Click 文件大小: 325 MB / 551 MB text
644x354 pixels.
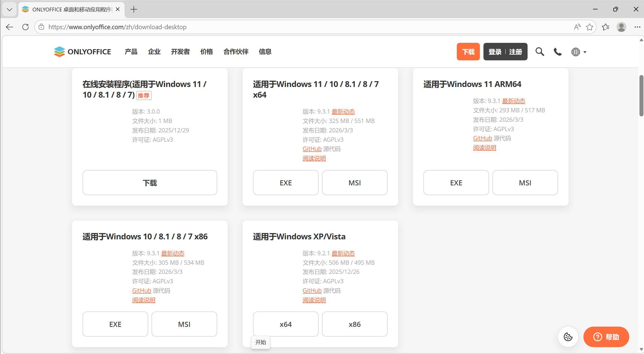point(339,121)
